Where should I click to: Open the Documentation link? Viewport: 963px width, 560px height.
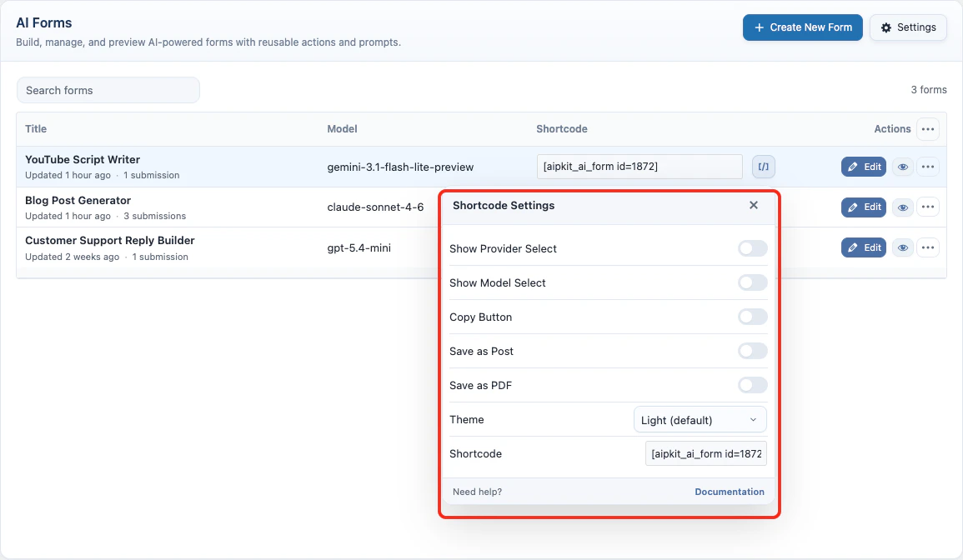tap(729, 492)
